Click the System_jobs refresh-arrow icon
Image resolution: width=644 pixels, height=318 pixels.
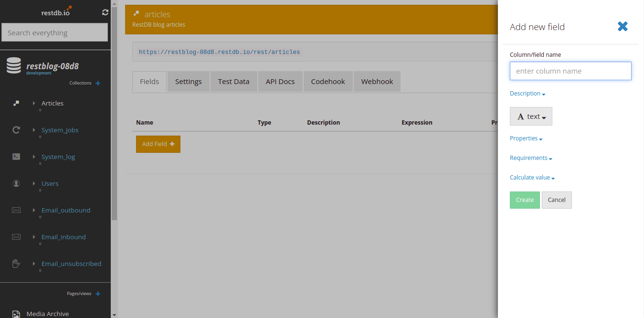point(16,130)
